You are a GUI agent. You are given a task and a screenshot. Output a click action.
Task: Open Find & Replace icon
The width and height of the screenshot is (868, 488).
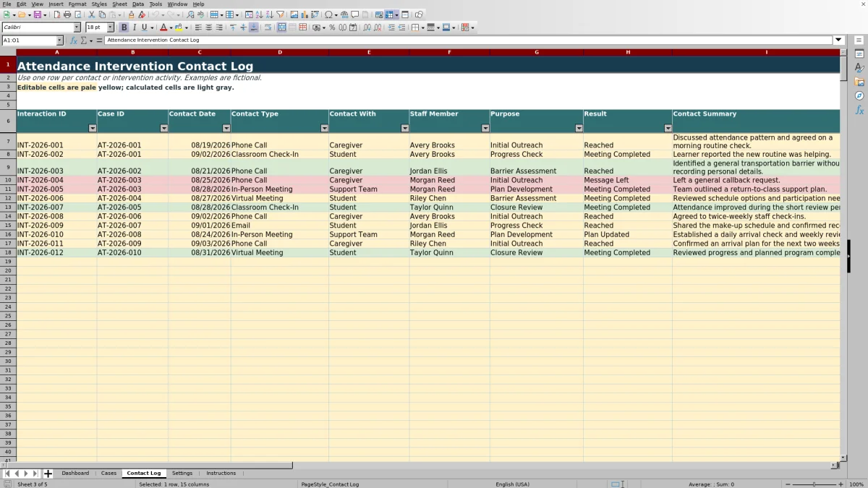point(190,14)
